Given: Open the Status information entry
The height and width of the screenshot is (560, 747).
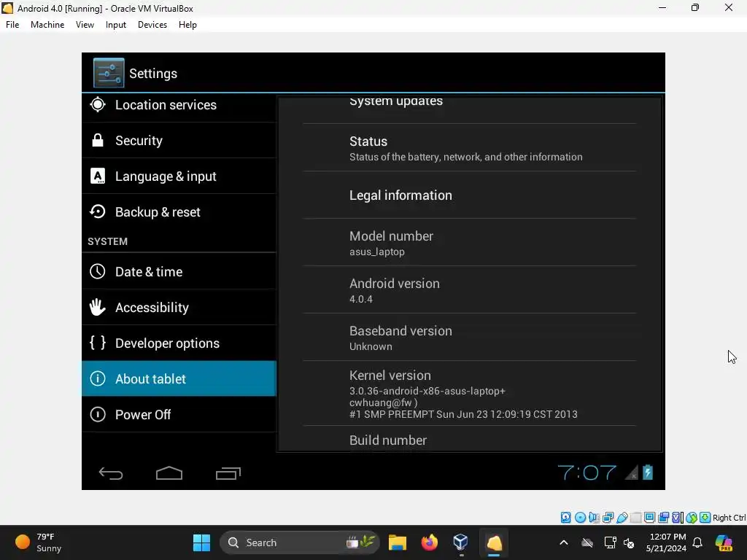Looking at the screenshot, I should tap(469, 147).
